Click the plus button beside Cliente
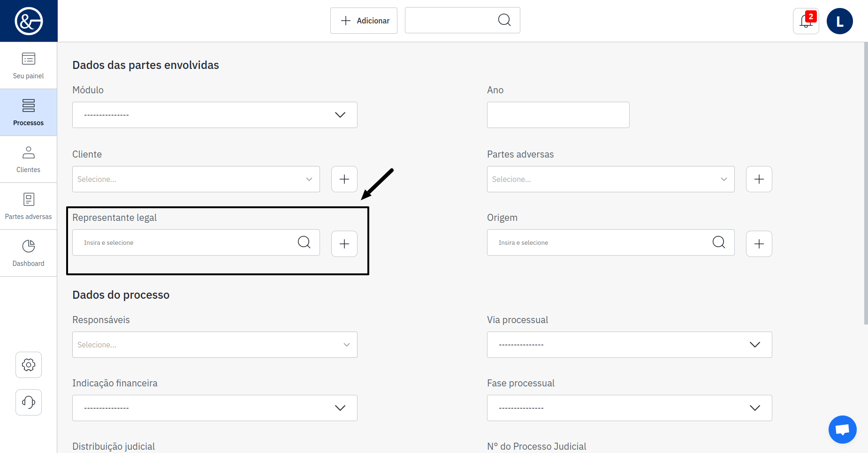 point(344,179)
